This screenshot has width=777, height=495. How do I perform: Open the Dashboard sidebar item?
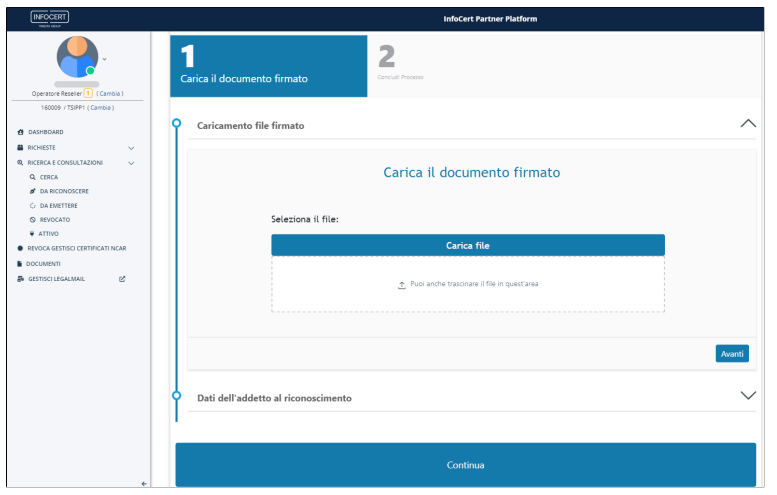(x=45, y=132)
